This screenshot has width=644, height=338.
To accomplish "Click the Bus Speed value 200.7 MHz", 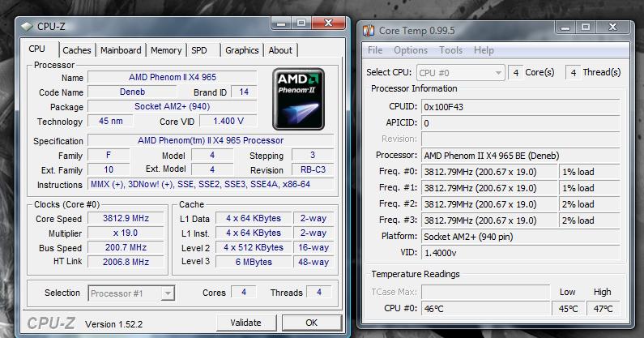I will pyautogui.click(x=126, y=247).
